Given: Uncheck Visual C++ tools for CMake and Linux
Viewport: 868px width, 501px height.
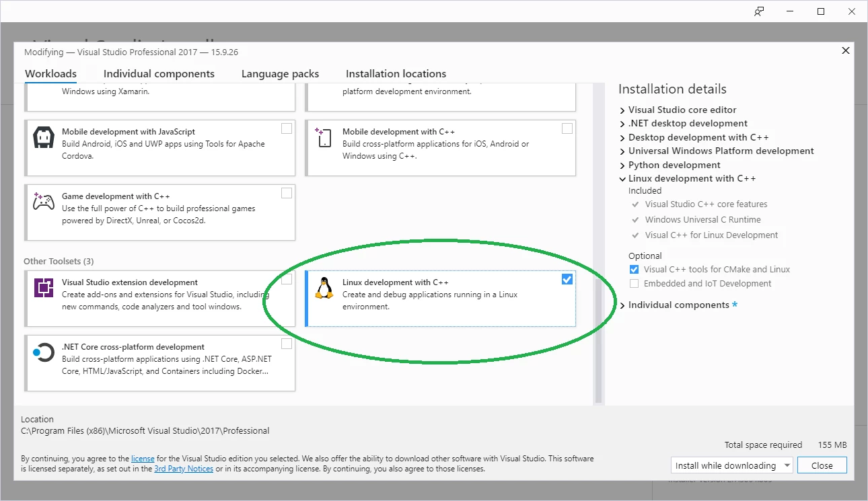Looking at the screenshot, I should 634,269.
